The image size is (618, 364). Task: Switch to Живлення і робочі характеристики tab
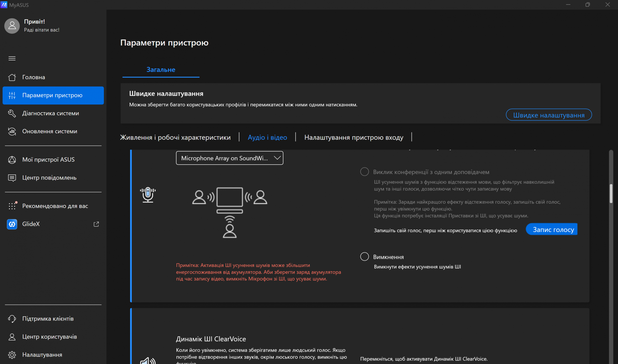pos(175,137)
